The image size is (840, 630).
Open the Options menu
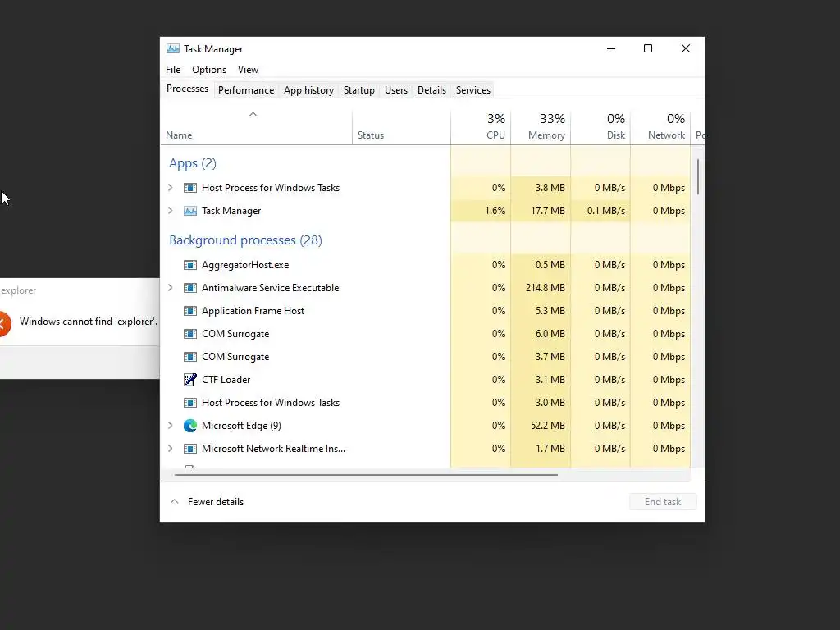pyautogui.click(x=209, y=70)
